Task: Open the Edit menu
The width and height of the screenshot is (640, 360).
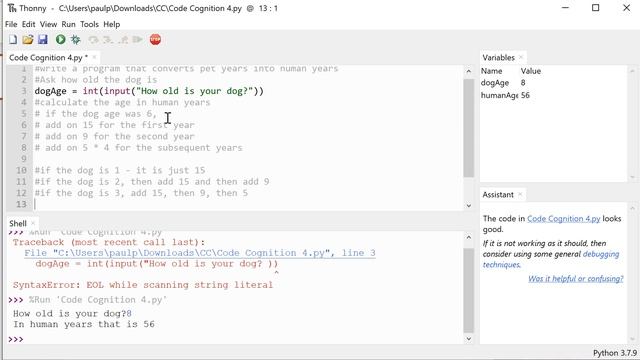Action: click(x=29, y=24)
